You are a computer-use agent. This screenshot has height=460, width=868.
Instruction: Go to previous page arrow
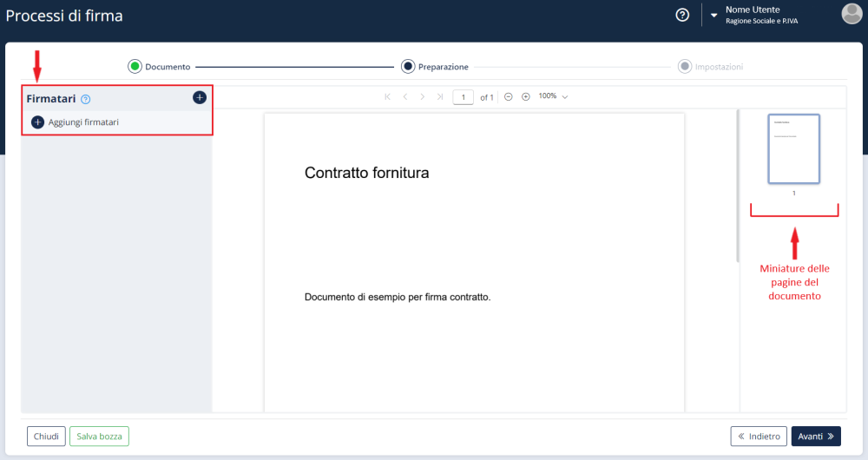[x=405, y=97]
